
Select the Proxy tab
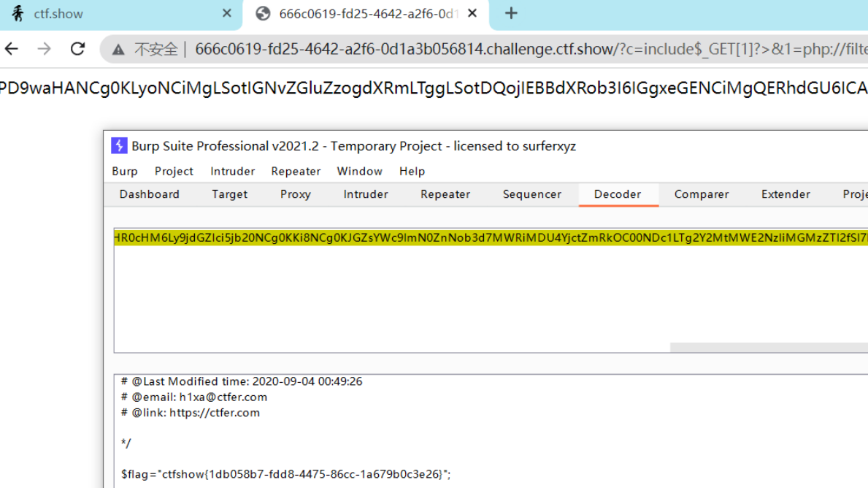[295, 194]
